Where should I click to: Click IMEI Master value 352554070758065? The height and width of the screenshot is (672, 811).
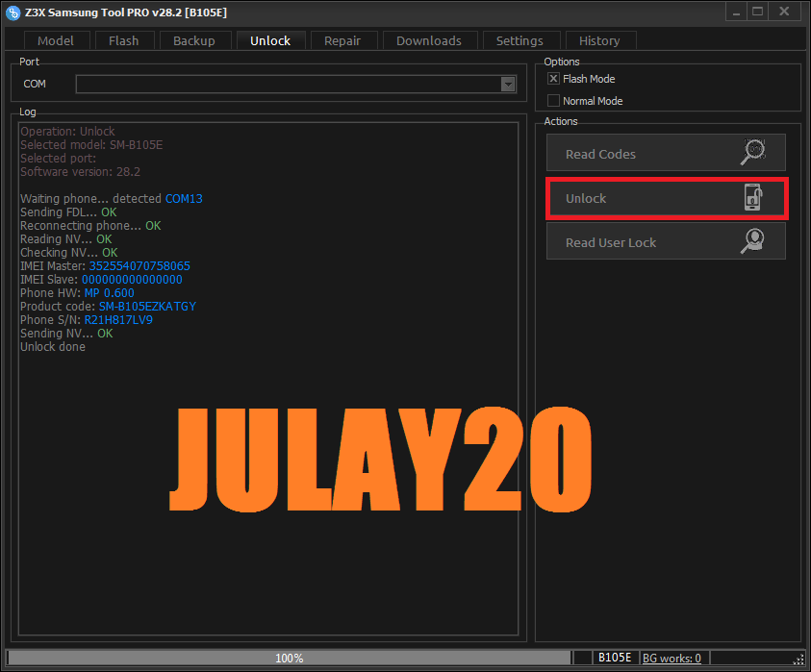click(x=139, y=266)
